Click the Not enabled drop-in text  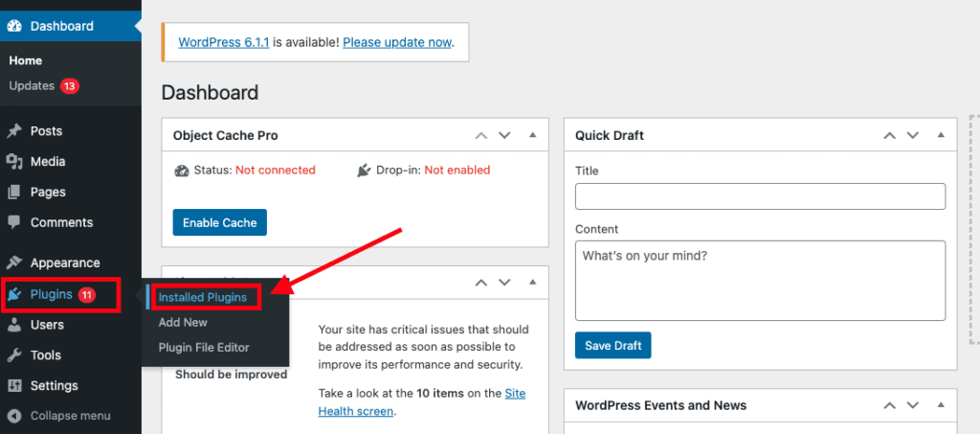(457, 171)
